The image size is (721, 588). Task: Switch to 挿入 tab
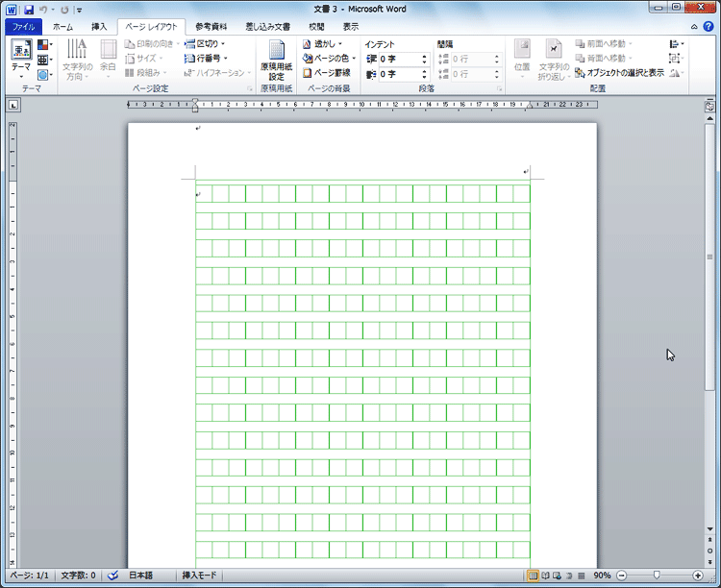coord(99,27)
